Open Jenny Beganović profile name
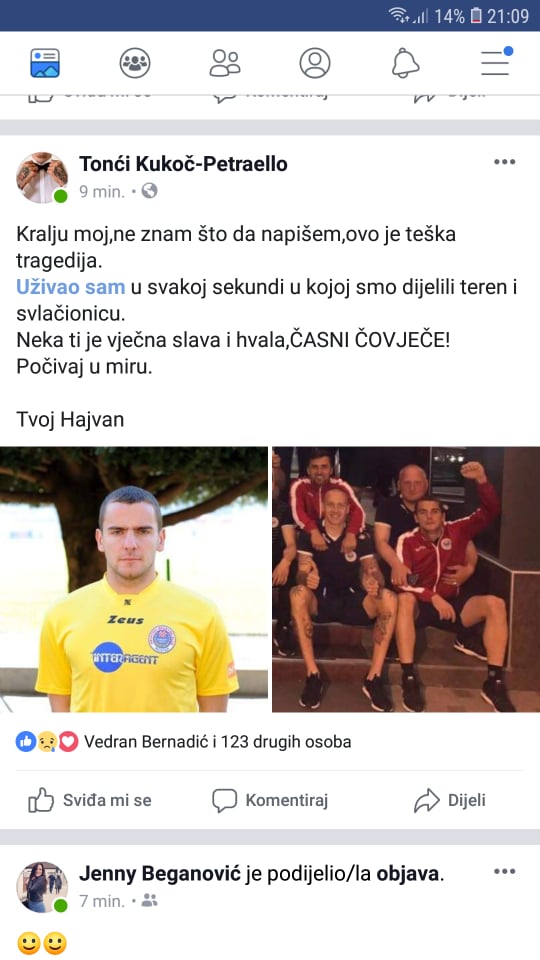This screenshot has width=540, height=960. tap(160, 874)
